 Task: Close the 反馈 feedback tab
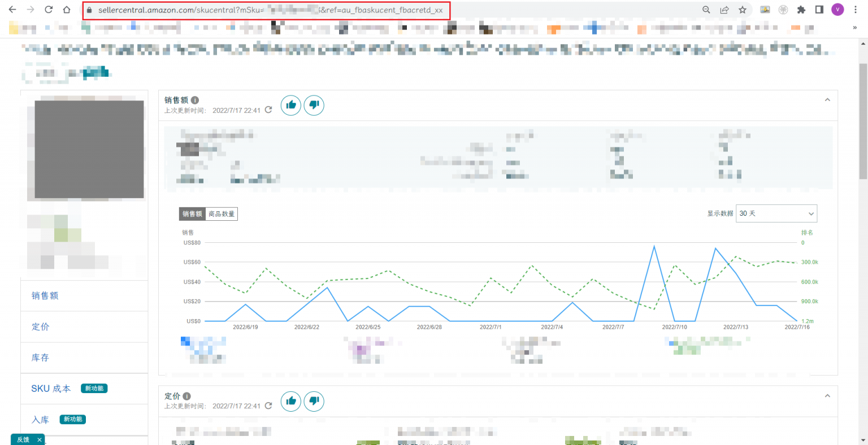(x=40, y=439)
